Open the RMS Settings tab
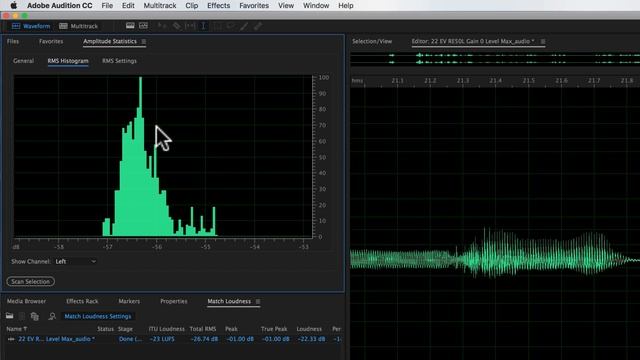Screen dimensions: 640x360 [x=119, y=61]
